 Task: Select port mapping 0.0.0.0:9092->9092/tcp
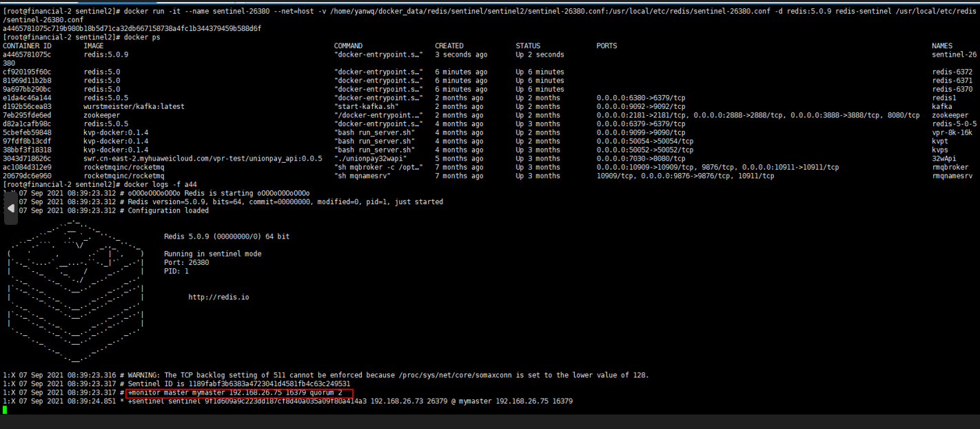[641, 107]
